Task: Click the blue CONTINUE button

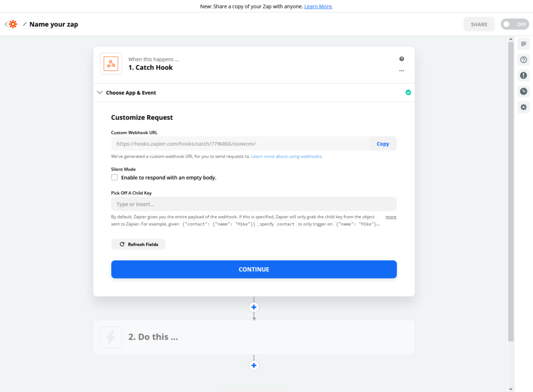Action: coord(254,269)
